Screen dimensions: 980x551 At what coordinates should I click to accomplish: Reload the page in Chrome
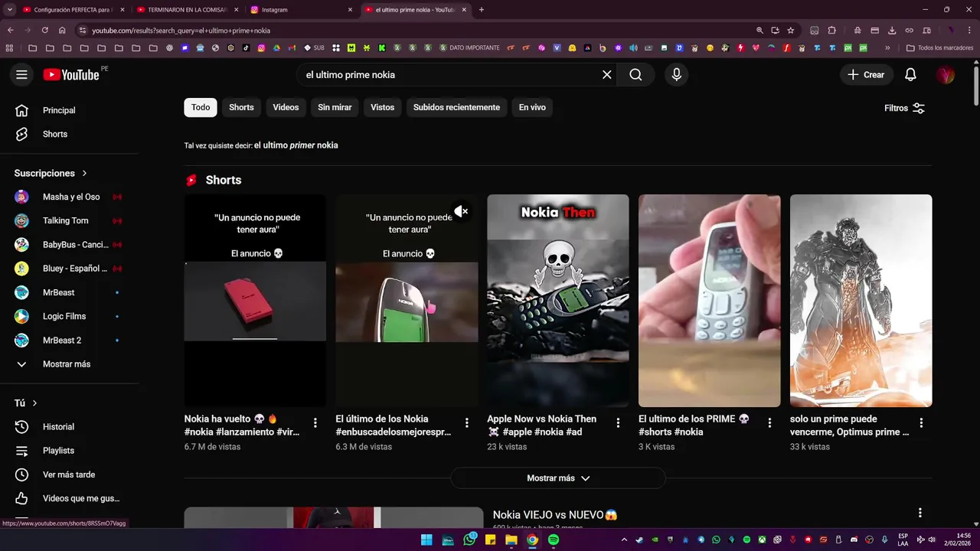tap(45, 31)
